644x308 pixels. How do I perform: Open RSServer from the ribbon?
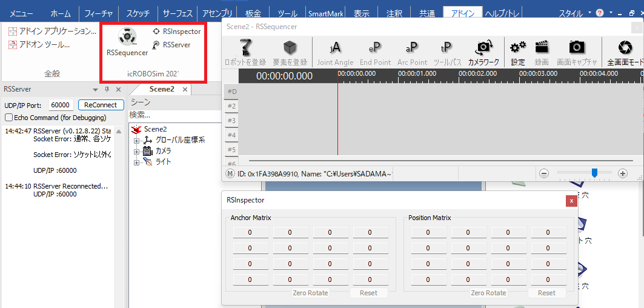171,45
